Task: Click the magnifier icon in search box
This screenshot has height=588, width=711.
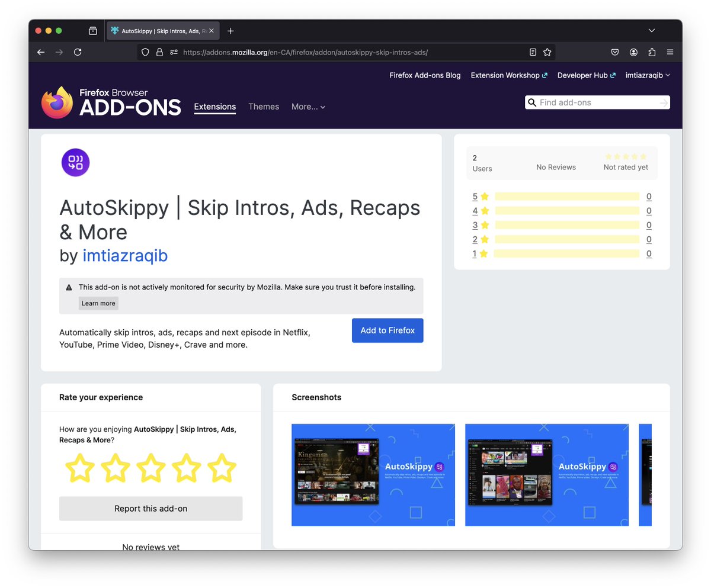Action: pos(532,102)
